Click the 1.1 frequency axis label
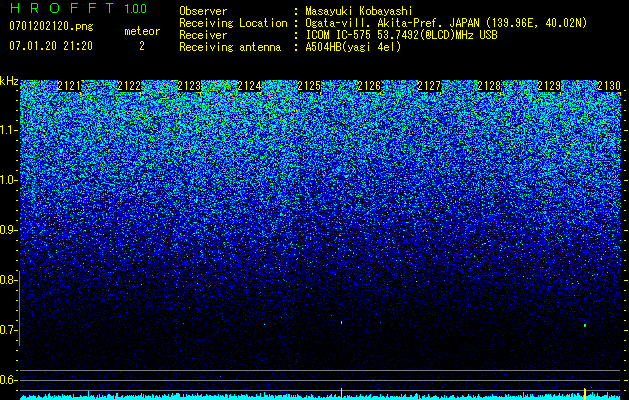The height and width of the screenshot is (400, 629). tap(7, 130)
